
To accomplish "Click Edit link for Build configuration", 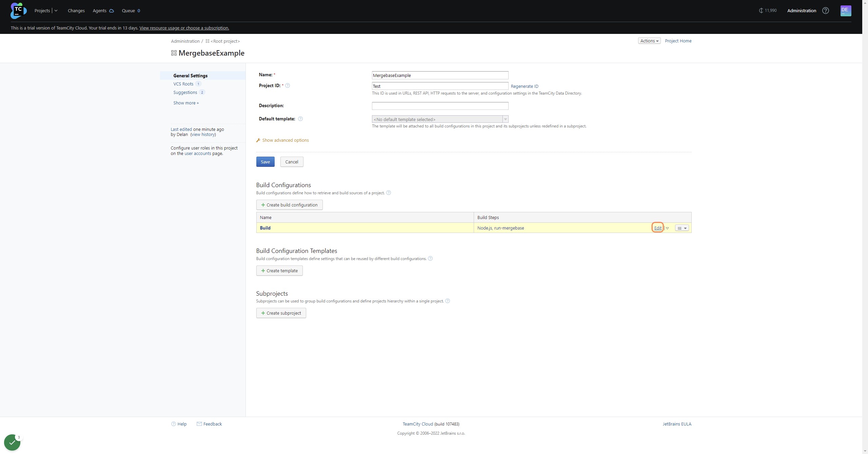I will click(657, 228).
